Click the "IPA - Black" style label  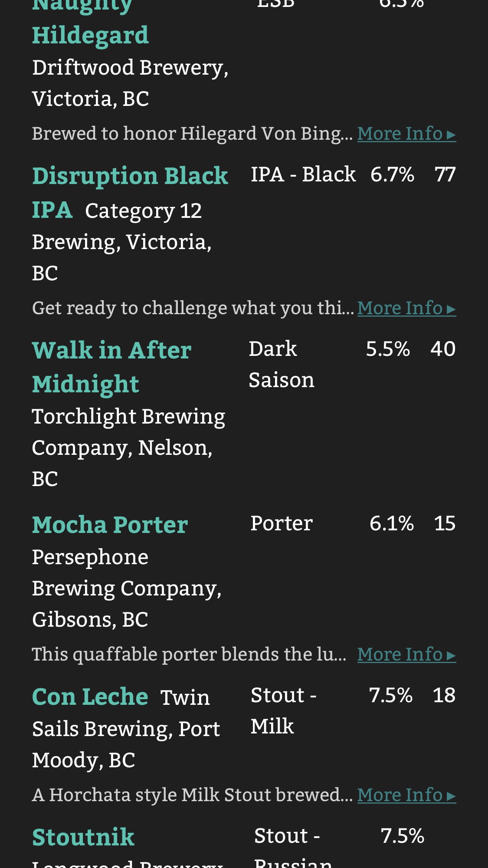303,174
